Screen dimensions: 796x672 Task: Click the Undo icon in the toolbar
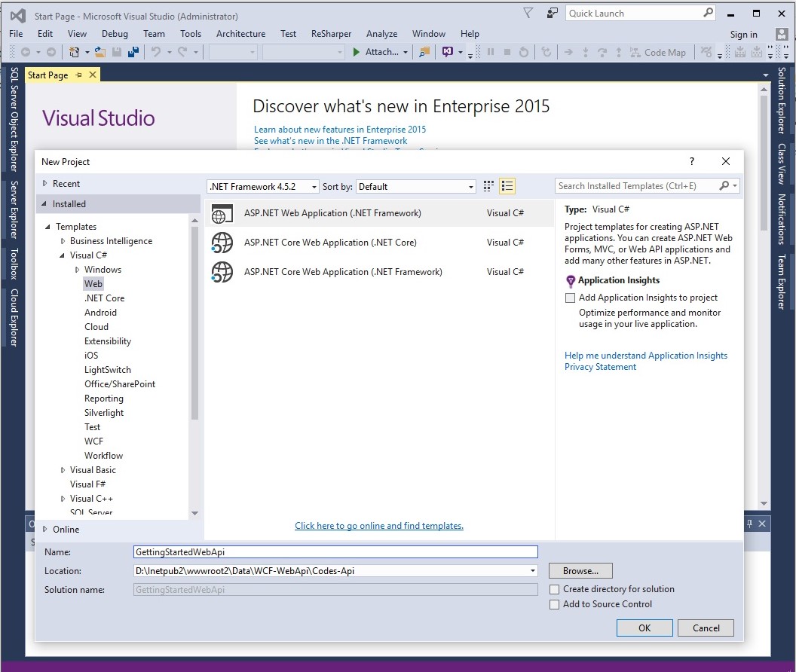click(155, 51)
